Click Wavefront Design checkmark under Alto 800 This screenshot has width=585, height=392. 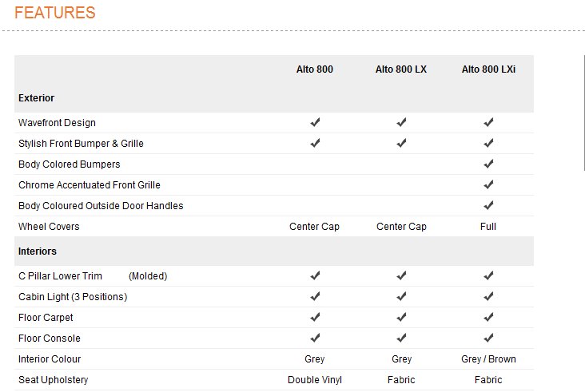(315, 122)
